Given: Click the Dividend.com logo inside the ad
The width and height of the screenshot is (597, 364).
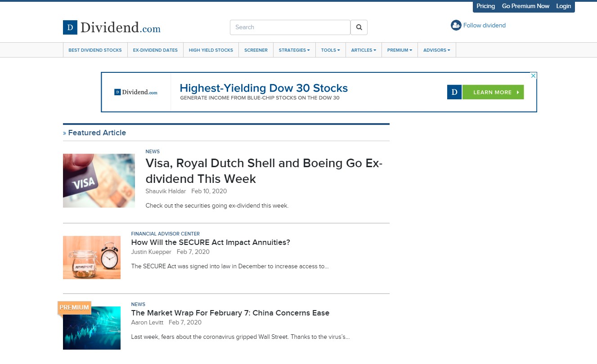Looking at the screenshot, I should [x=136, y=92].
